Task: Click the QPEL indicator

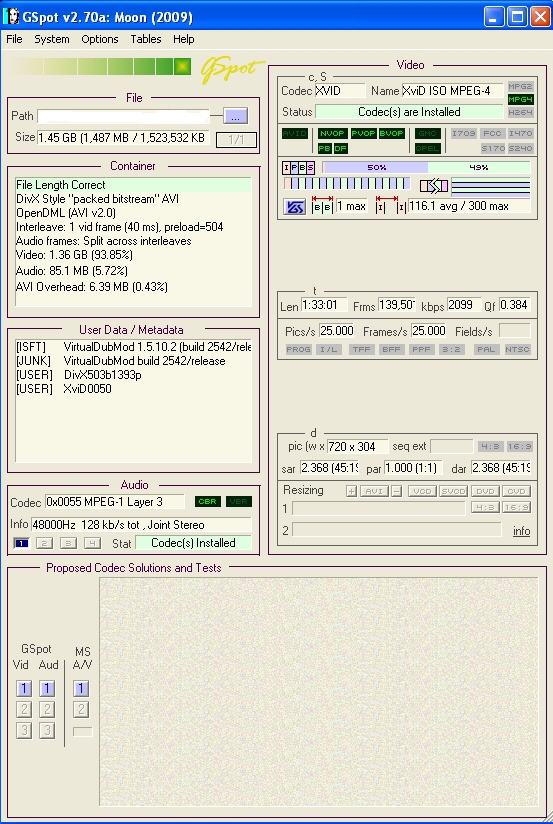Action: 427,148
